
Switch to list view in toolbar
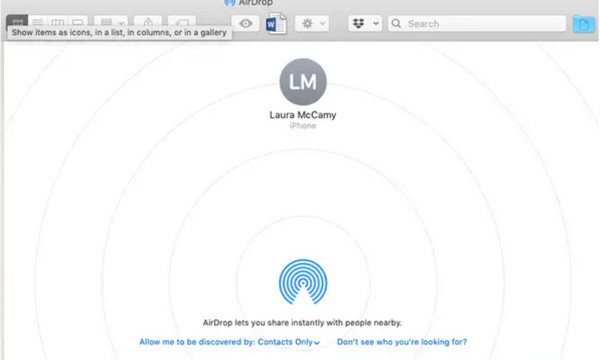tap(38, 21)
